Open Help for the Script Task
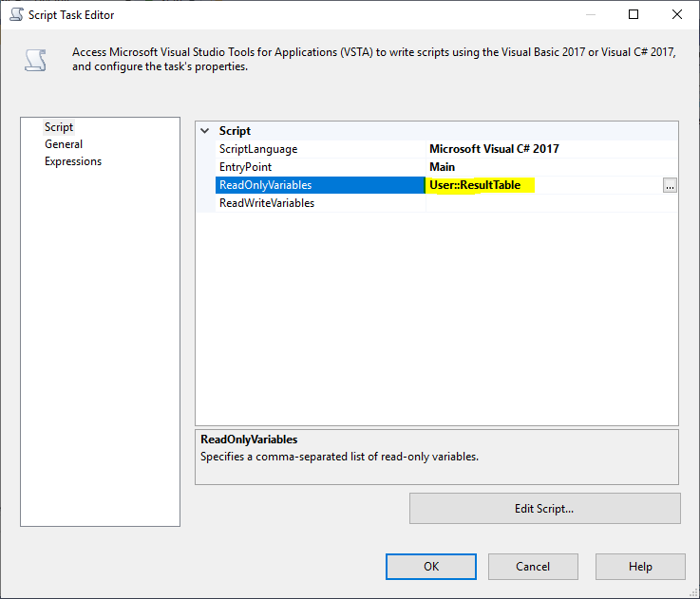The image size is (700, 599). (x=640, y=567)
